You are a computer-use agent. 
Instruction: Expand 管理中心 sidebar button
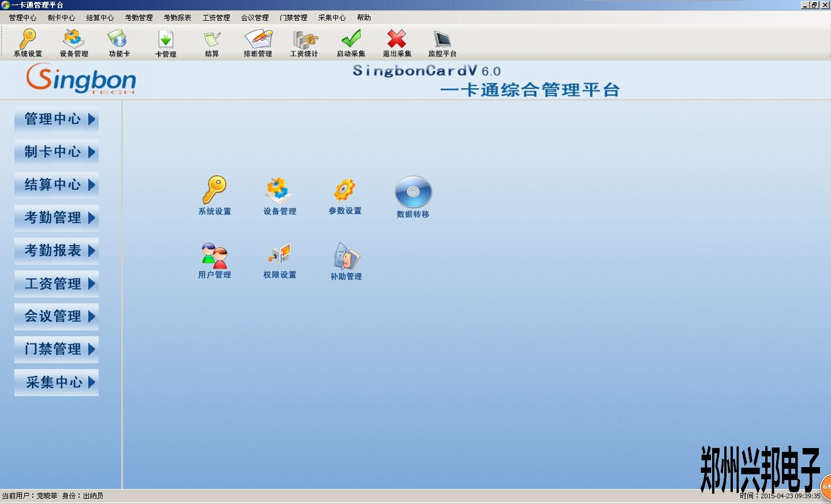click(57, 119)
